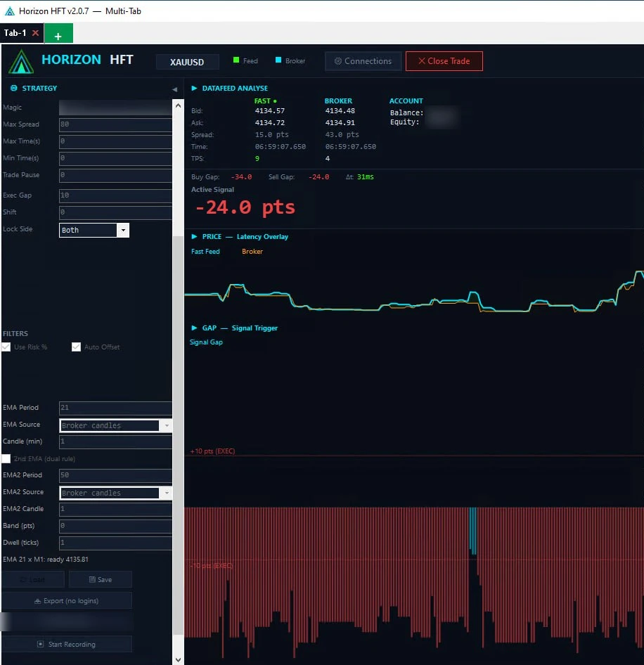Click the +10 pts (EXEC) threshold label
Image resolution: width=644 pixels, height=665 pixels.
[212, 451]
